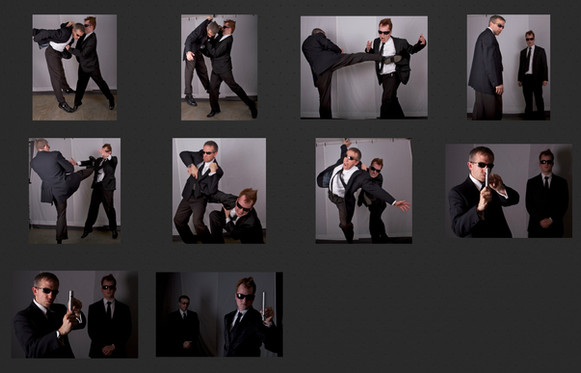Open the high kick to the chest photo
This screenshot has width=581, height=373.
pos(364,67)
